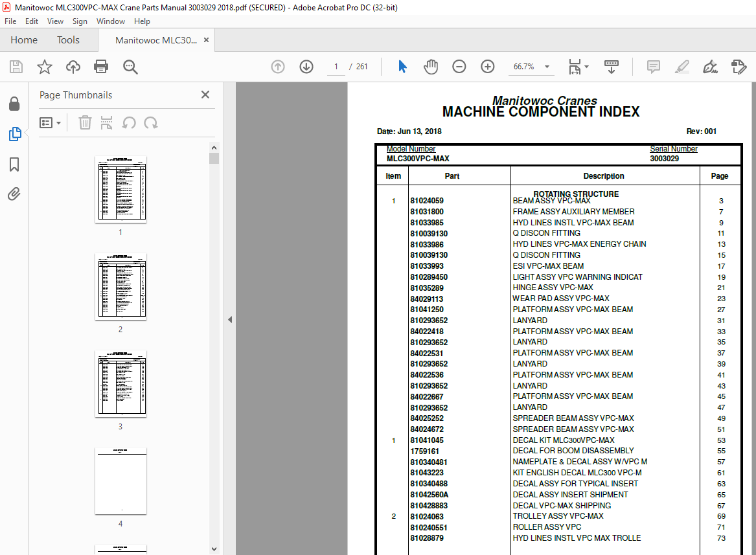Image resolution: width=756 pixels, height=555 pixels.
Task: Click 'HINGE ASSY VPC-MAX' description
Action: pos(553,288)
